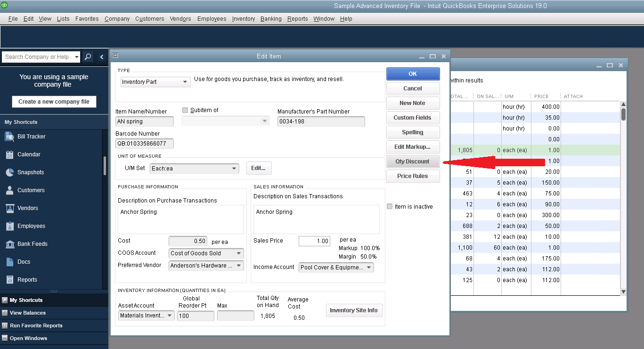644x349 pixels.
Task: Select Run Favorite Reports panel item
Action: pyautogui.click(x=54, y=325)
